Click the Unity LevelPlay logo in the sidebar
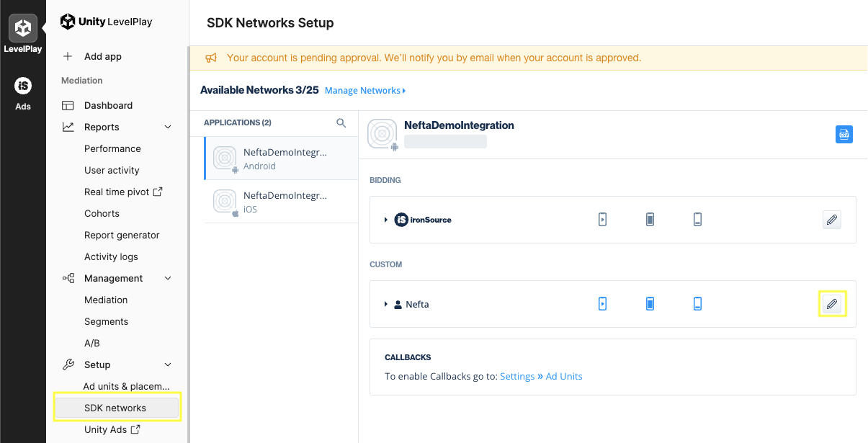868x443 pixels. click(x=107, y=22)
